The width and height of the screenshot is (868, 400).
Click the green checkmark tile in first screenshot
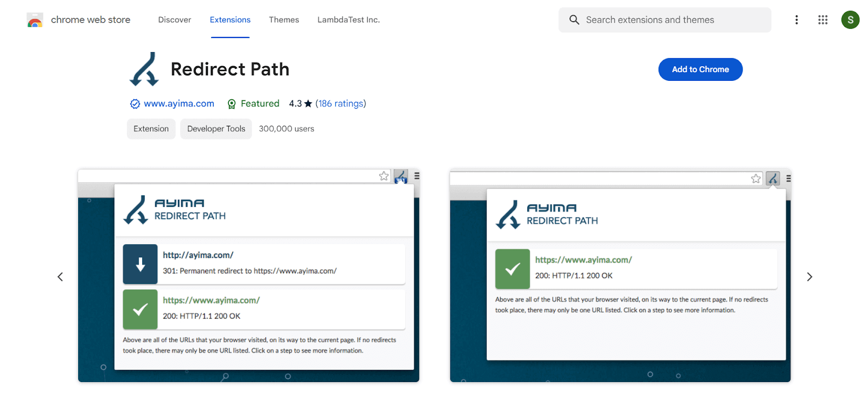coord(140,309)
